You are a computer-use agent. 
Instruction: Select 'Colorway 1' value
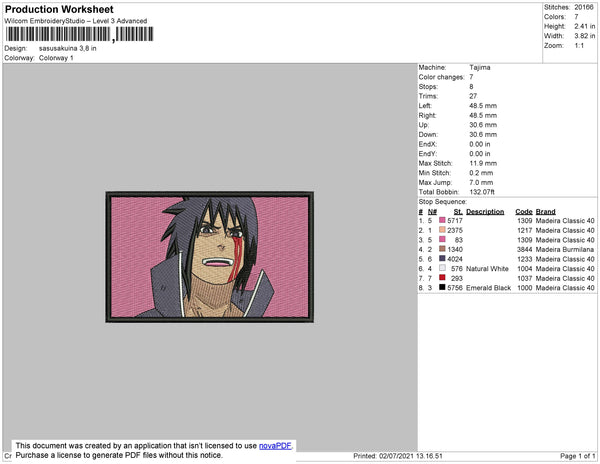coord(56,58)
